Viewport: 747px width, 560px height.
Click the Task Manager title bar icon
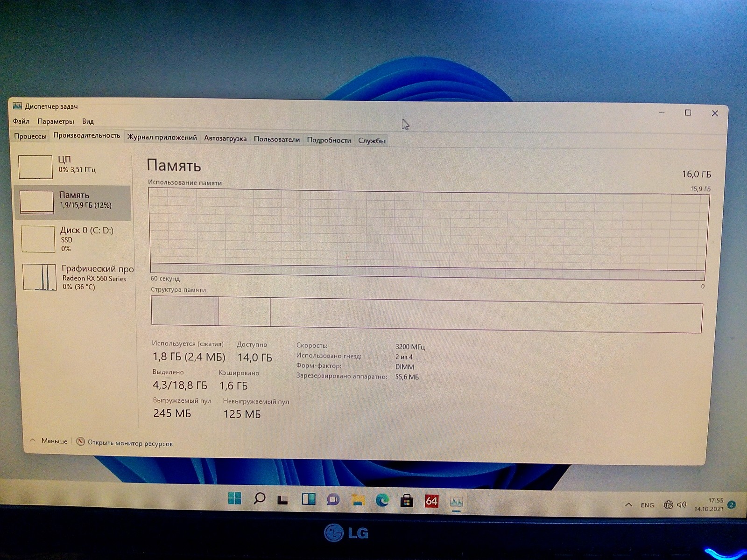pyautogui.click(x=18, y=106)
